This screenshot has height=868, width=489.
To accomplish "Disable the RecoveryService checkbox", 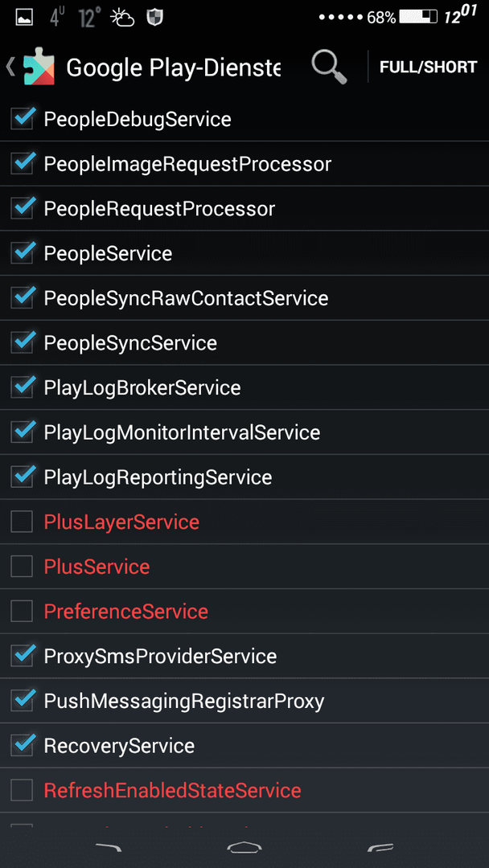I will pyautogui.click(x=23, y=746).
